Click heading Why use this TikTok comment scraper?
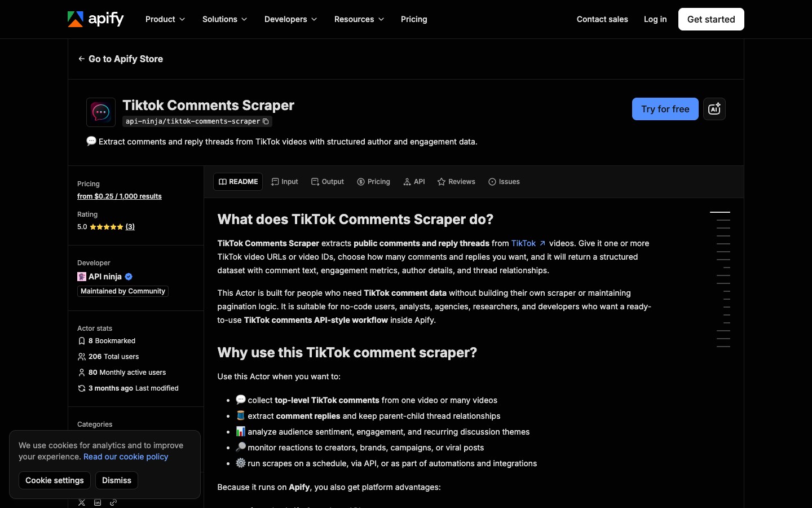 [x=347, y=353]
